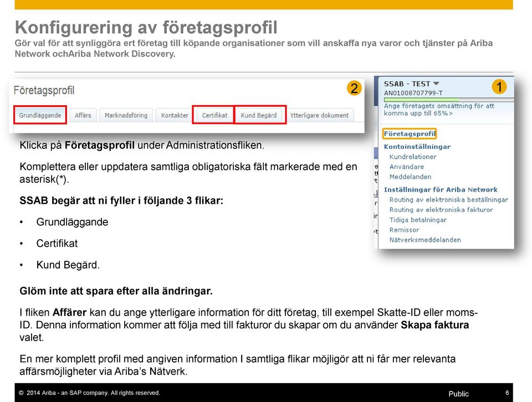Open the Ytterligare dokument tab
The width and height of the screenshot is (532, 402).
coord(319,115)
